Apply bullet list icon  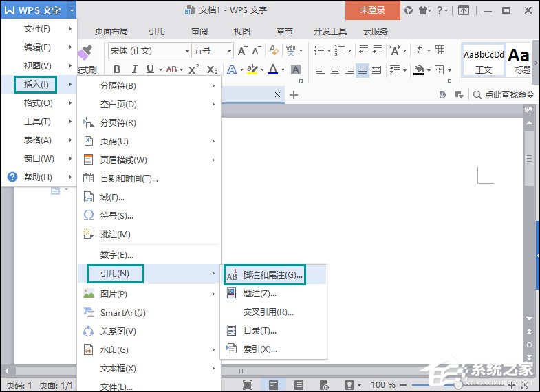(x=319, y=51)
